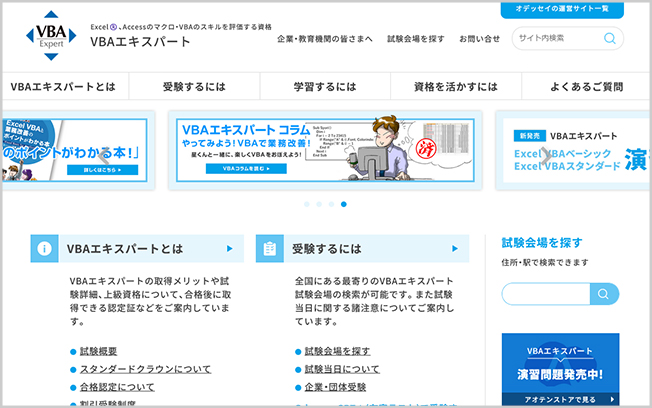
Task: Click the VBA Expert logo
Action: tap(51, 36)
